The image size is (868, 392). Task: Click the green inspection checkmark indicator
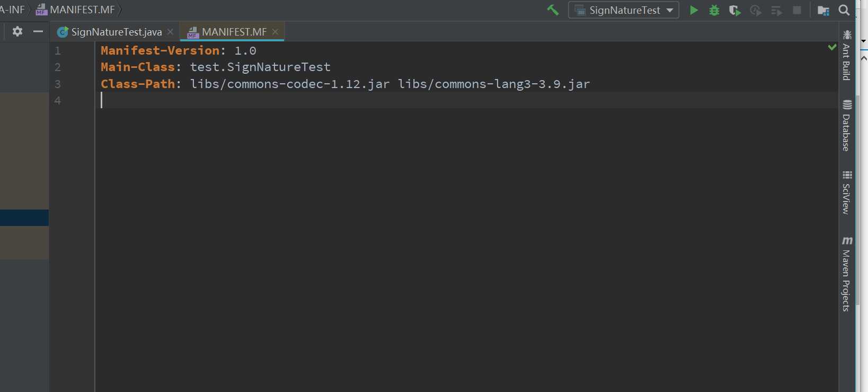tap(832, 47)
